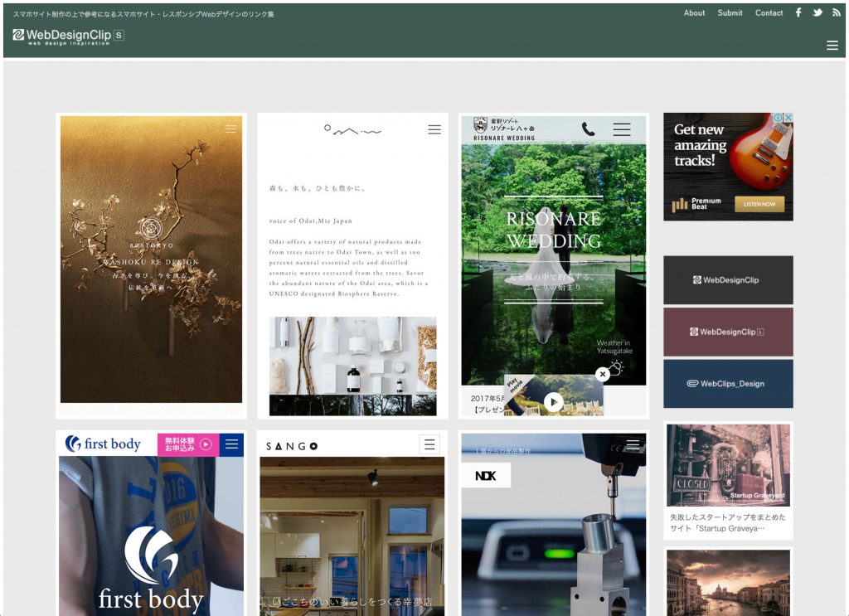Image resolution: width=849 pixels, height=616 pixels.
Task: Click the WebDesignClip logo
Action: [68, 36]
